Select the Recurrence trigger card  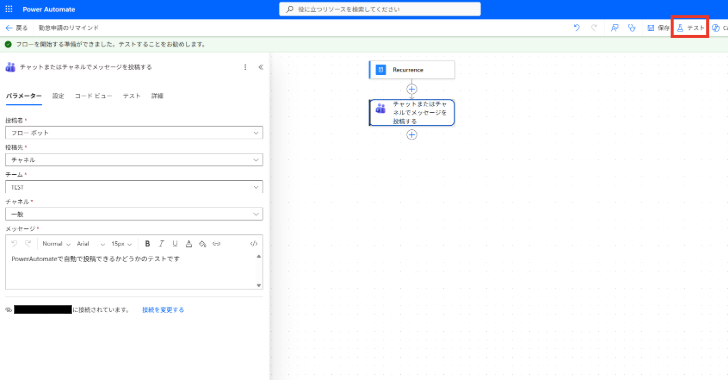412,70
